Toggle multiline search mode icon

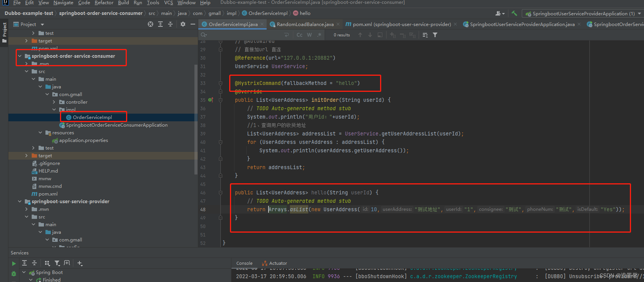click(x=425, y=35)
